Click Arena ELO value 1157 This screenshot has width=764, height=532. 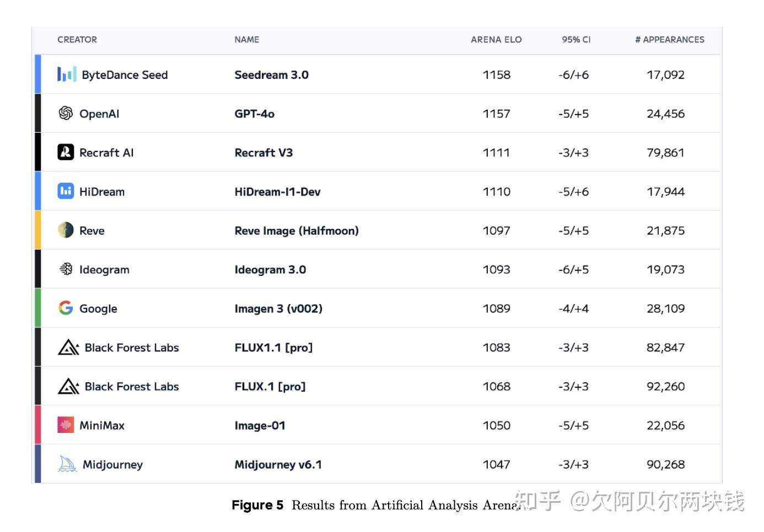point(497,114)
